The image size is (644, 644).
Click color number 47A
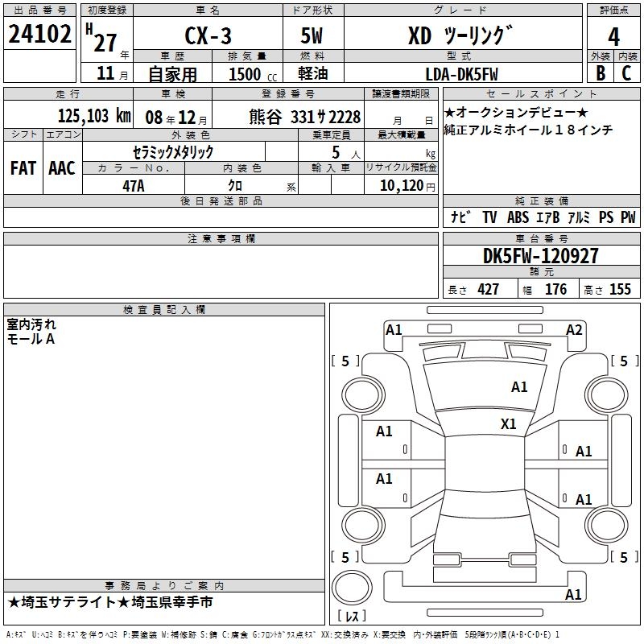[x=134, y=186]
